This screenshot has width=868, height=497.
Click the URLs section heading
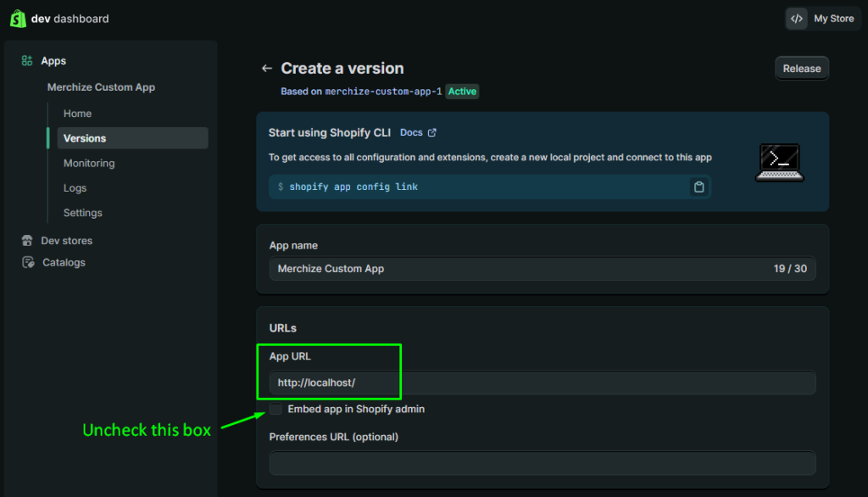coord(282,328)
